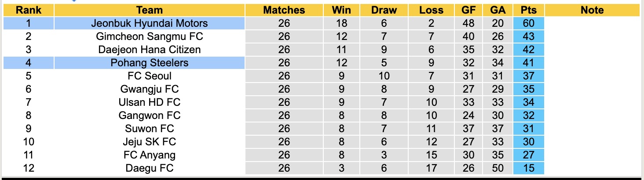Select the Draw column header

tap(384, 10)
